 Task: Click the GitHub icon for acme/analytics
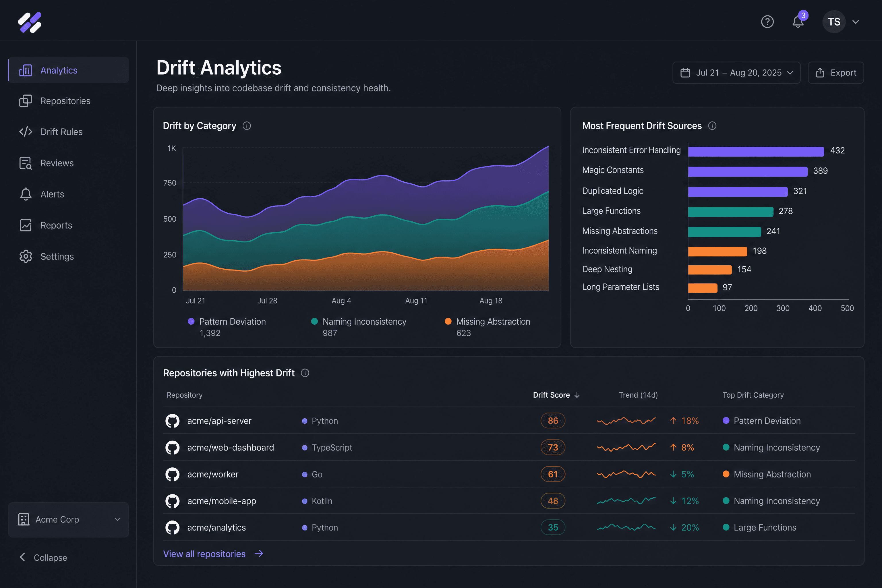click(x=173, y=527)
